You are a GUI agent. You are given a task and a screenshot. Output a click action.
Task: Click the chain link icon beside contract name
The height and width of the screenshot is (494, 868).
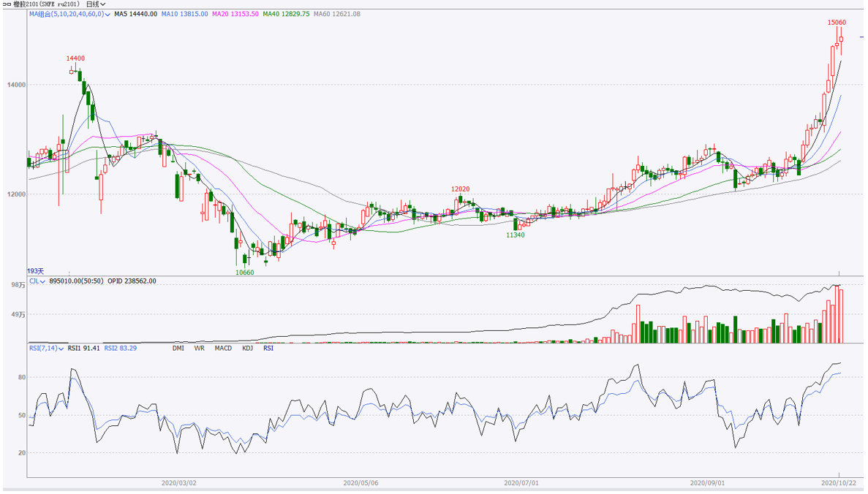click(7, 4)
